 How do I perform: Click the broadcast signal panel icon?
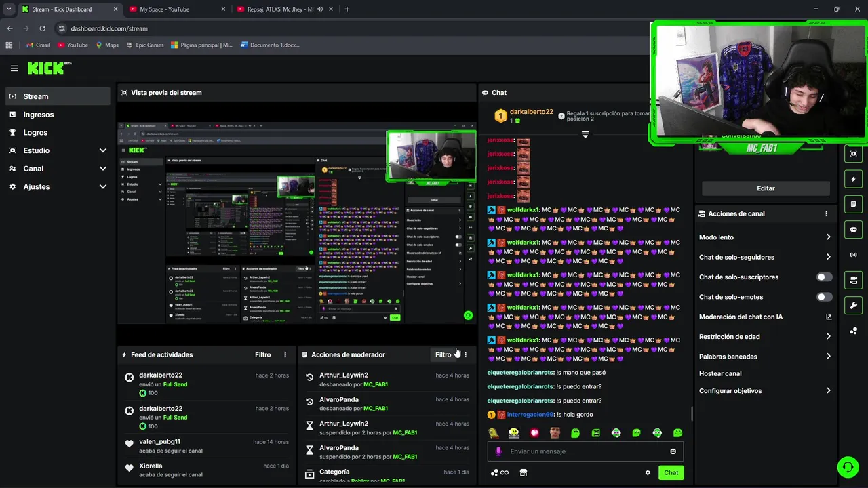coord(853,255)
